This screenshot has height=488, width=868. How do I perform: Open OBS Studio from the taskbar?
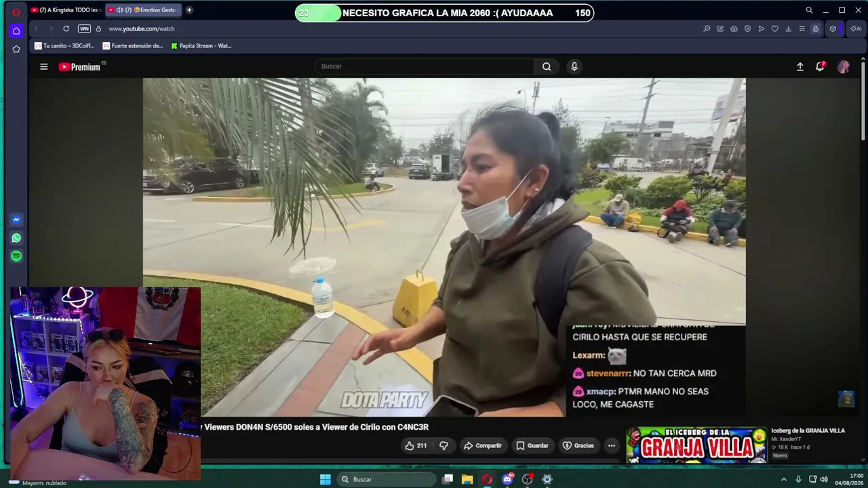click(527, 479)
